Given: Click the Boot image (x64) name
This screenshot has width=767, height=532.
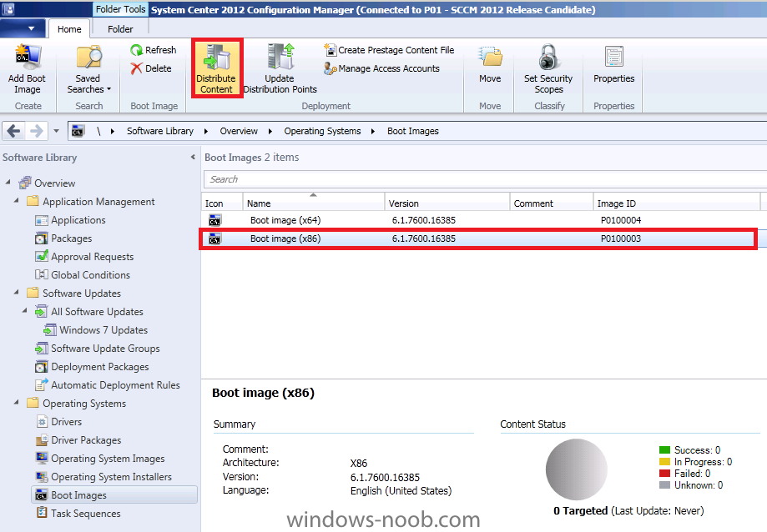Looking at the screenshot, I should 285,220.
